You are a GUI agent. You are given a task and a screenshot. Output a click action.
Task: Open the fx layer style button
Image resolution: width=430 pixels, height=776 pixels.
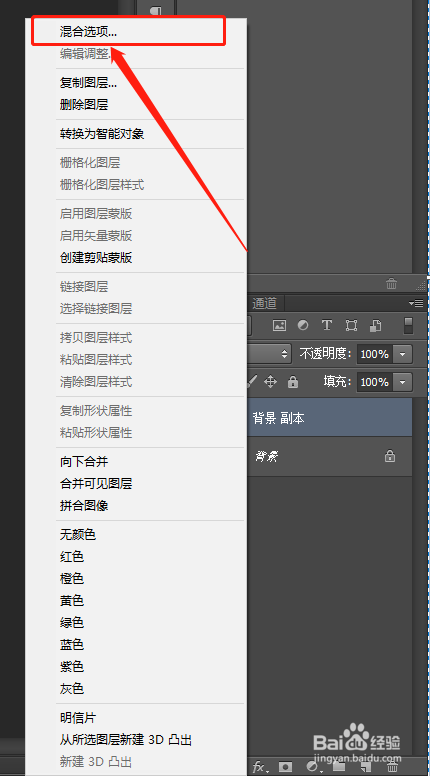(260, 767)
